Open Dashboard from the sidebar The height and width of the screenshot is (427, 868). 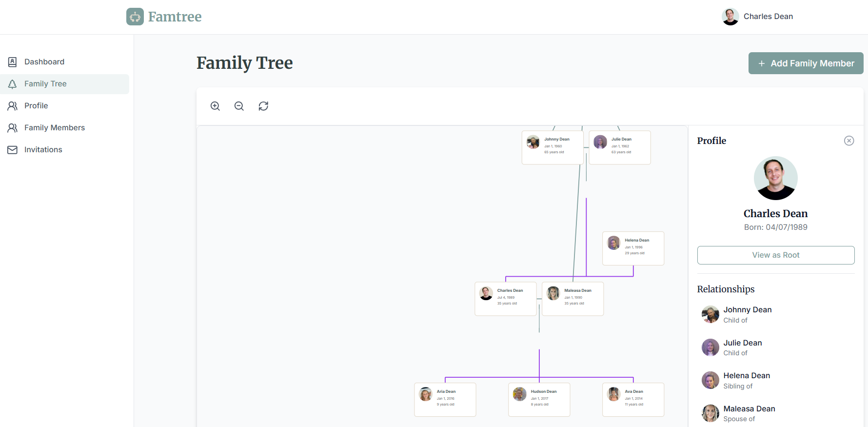click(44, 62)
